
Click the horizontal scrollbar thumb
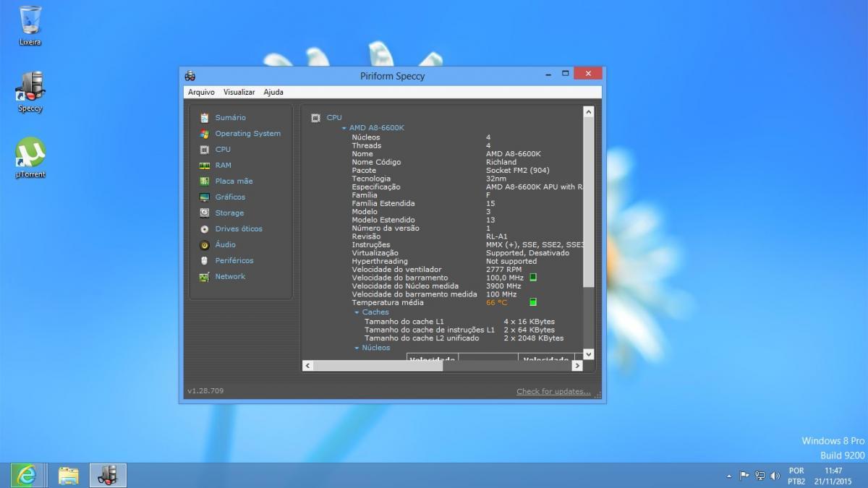378,366
